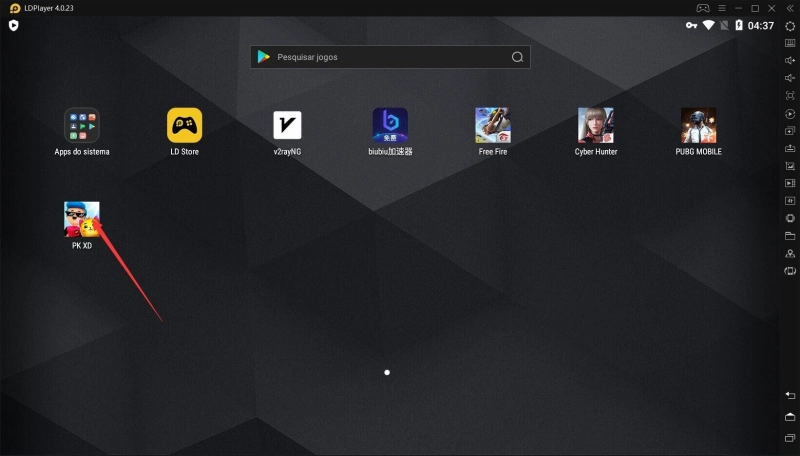
Task: Toggle fullscreen mode from the sidebar
Action: [790, 95]
